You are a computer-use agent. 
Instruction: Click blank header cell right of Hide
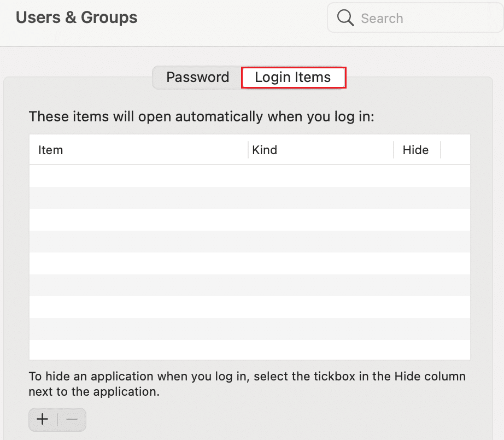click(x=455, y=150)
